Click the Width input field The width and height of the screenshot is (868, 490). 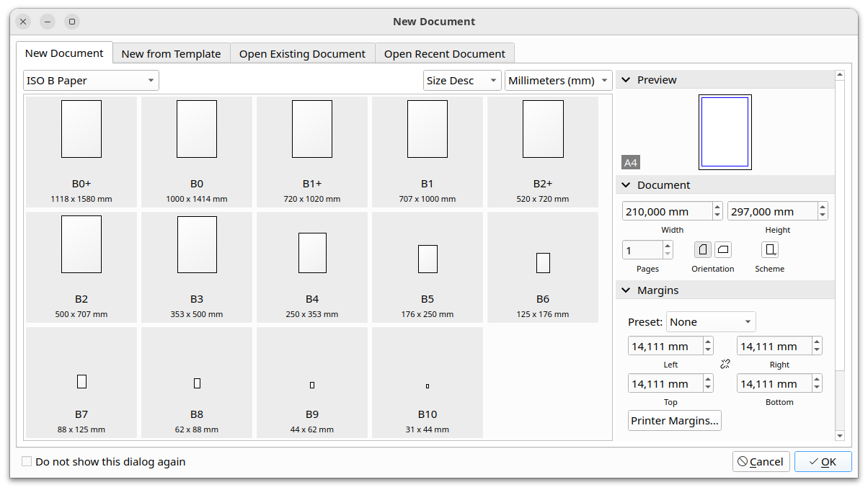[666, 212]
